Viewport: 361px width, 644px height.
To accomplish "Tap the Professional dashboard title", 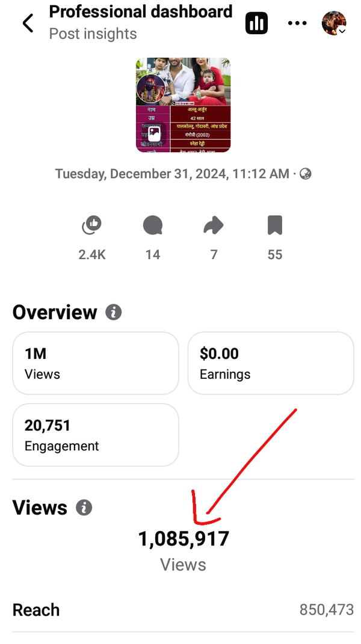I will [141, 11].
